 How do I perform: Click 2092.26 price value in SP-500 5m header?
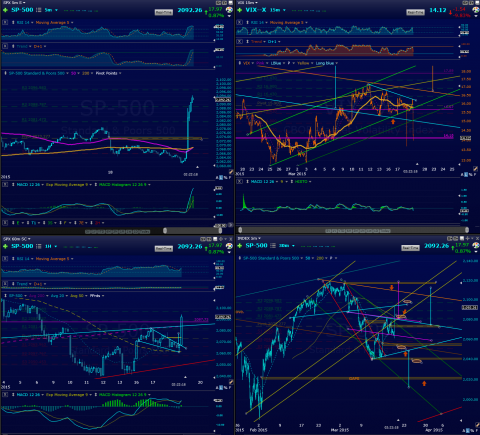190,10
